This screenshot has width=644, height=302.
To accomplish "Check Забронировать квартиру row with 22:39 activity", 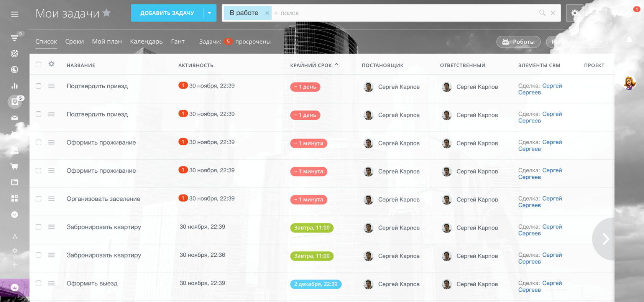I will click(x=38, y=227).
